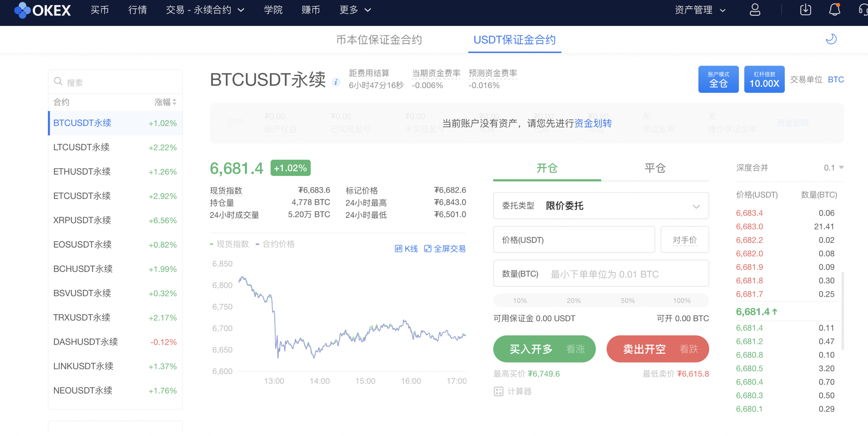Enter 全屏交易 fullscreen trading mode
868x436 pixels.
445,248
